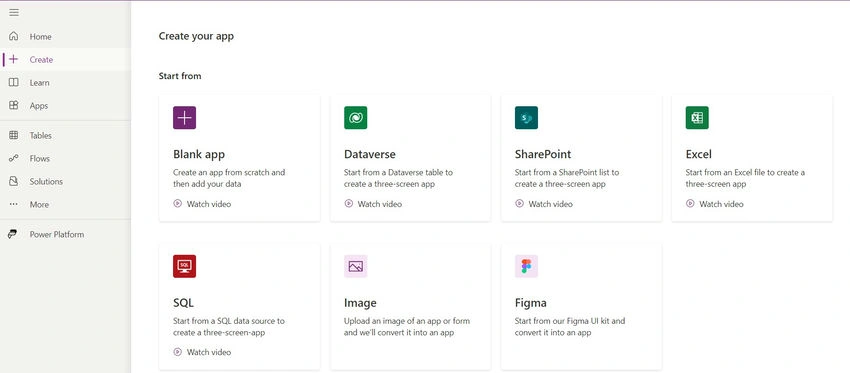This screenshot has width=850, height=373.
Task: Click play icon under SharePoint
Action: point(519,204)
